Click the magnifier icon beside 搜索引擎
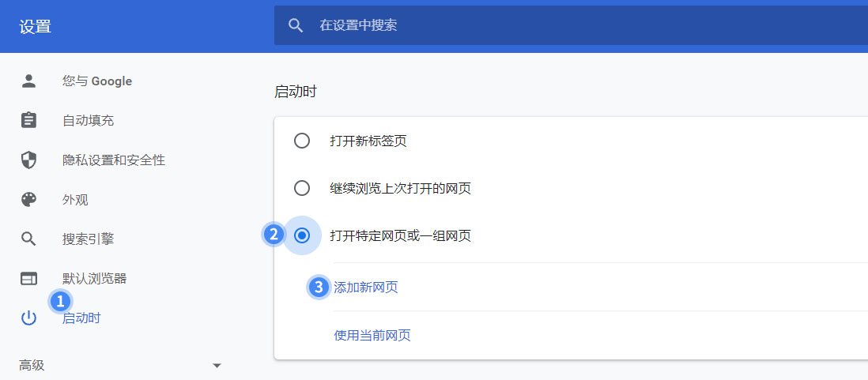This screenshot has height=380, width=868. tap(28, 239)
